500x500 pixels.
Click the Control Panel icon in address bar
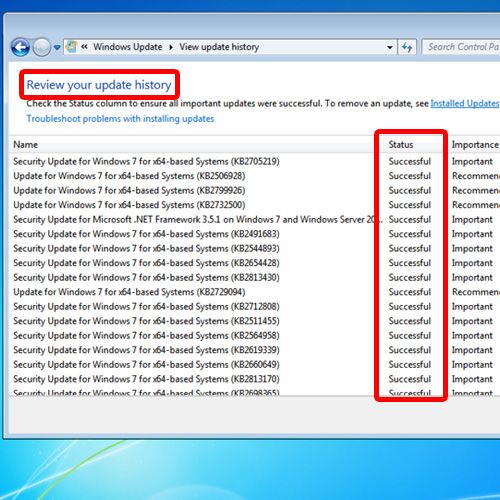point(71,47)
